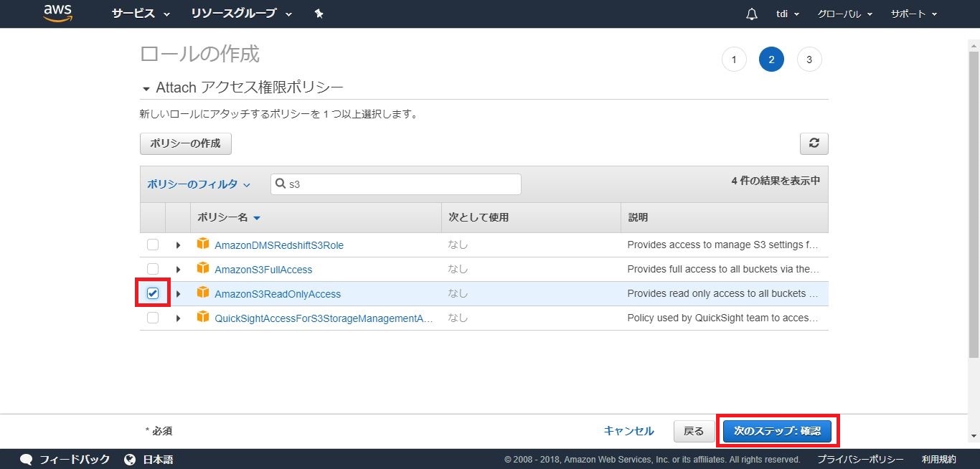
Task: Expand the AmazonS3ReadOnlyAccess row details
Action: 178,294
